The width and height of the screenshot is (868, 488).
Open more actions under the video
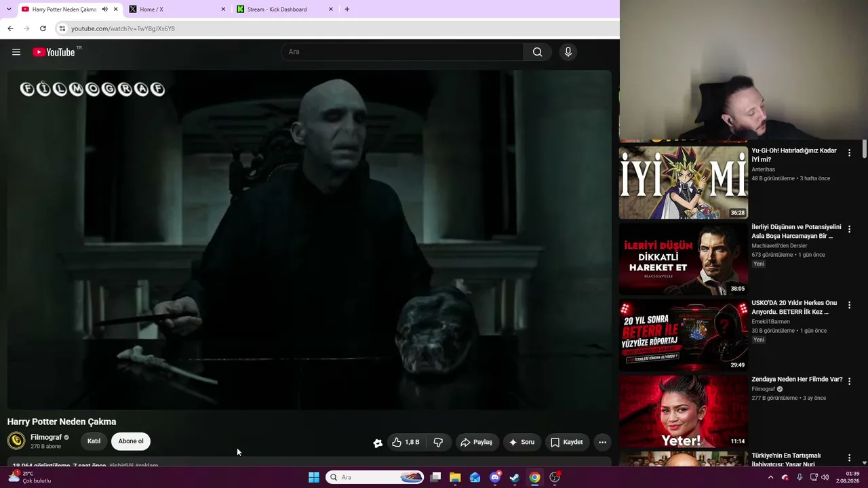[x=602, y=442]
